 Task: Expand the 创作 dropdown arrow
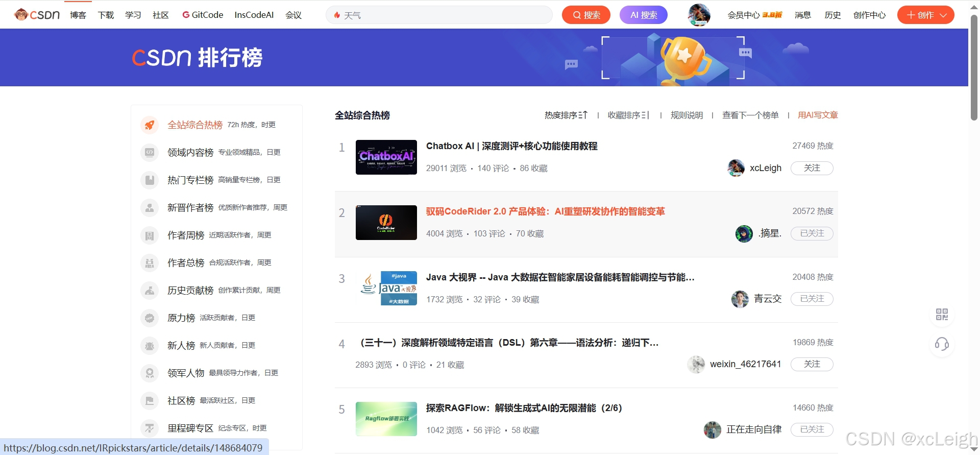943,15
